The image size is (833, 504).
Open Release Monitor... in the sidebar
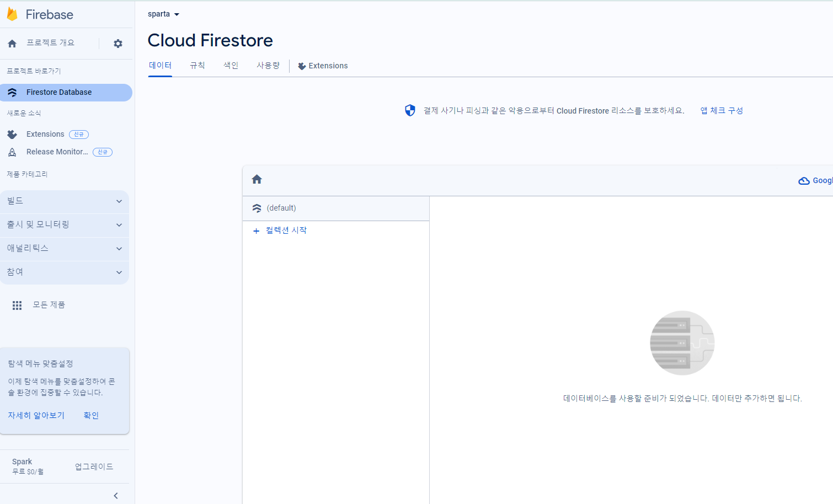(57, 152)
